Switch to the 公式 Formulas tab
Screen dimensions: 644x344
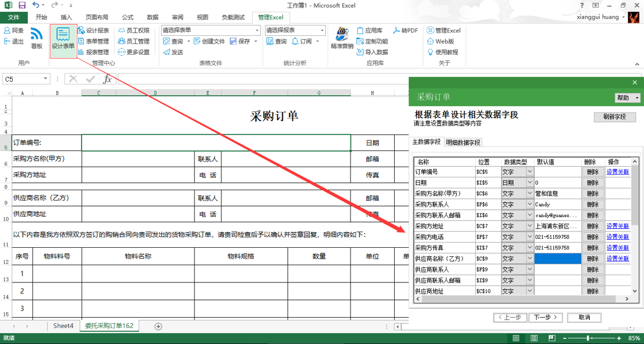[127, 17]
